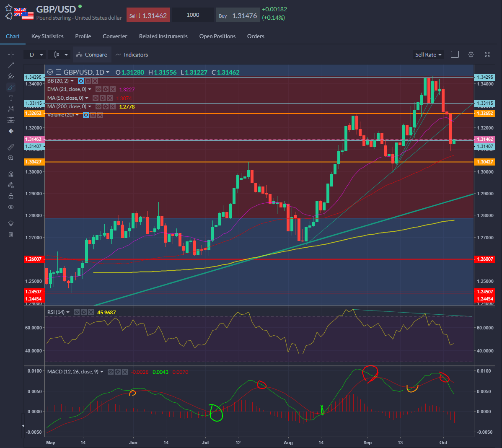Click the Indicators button
Viewport: 502px width, 448px height.
click(x=132, y=54)
